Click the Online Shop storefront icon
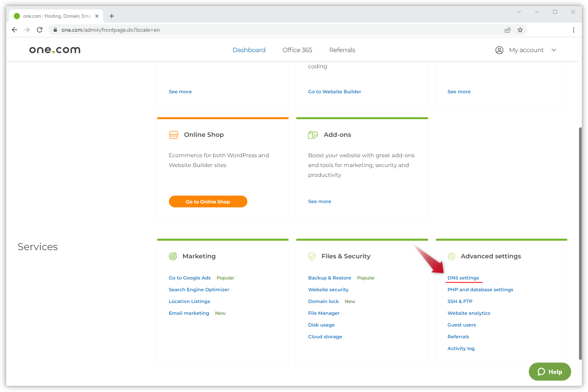Viewport: 588px width, 392px height. click(x=173, y=135)
